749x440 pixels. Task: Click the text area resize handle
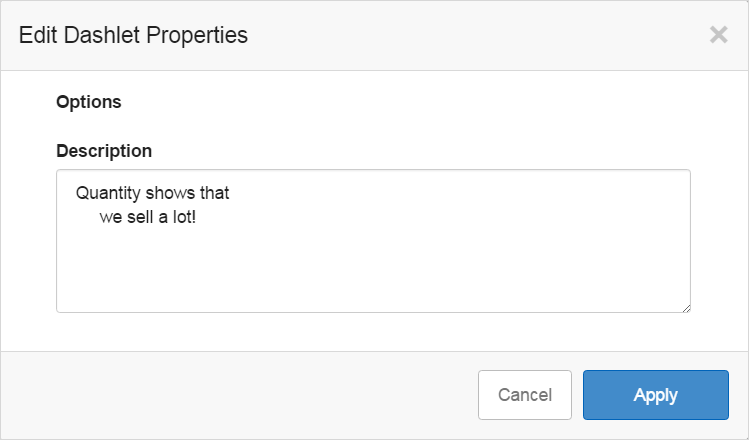coord(686,308)
